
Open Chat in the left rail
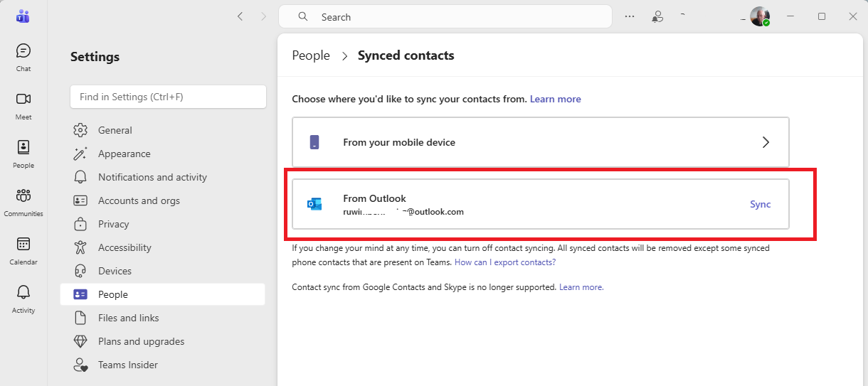coord(23,57)
